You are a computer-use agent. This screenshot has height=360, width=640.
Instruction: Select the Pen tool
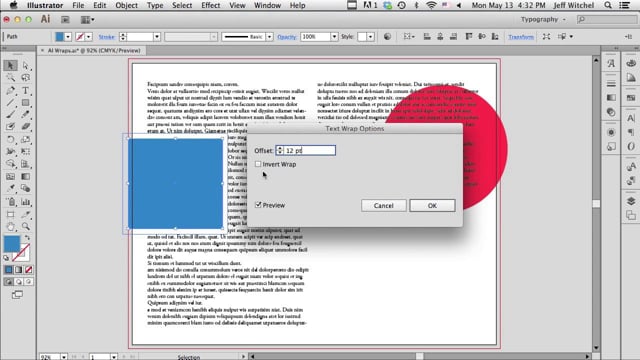[x=11, y=90]
